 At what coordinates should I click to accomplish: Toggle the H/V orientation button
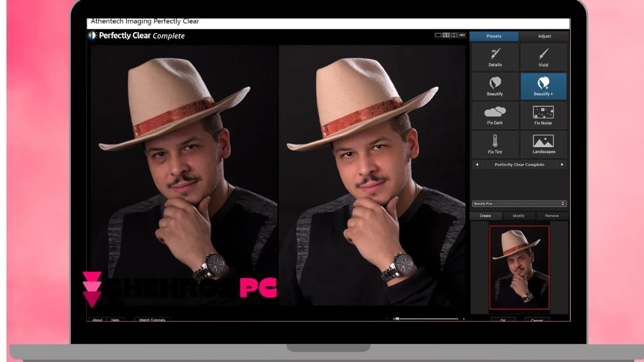click(x=462, y=35)
